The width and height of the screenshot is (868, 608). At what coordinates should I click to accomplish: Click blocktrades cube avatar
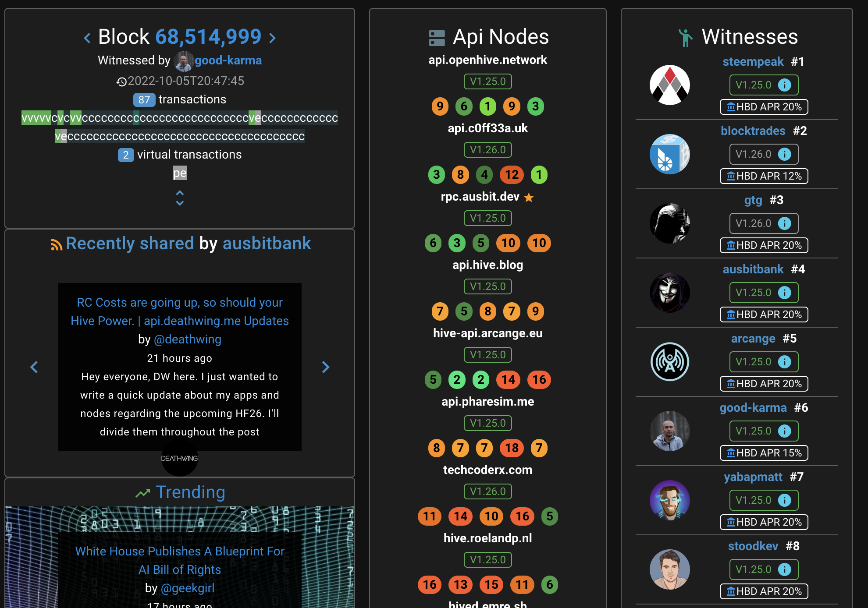tap(670, 154)
